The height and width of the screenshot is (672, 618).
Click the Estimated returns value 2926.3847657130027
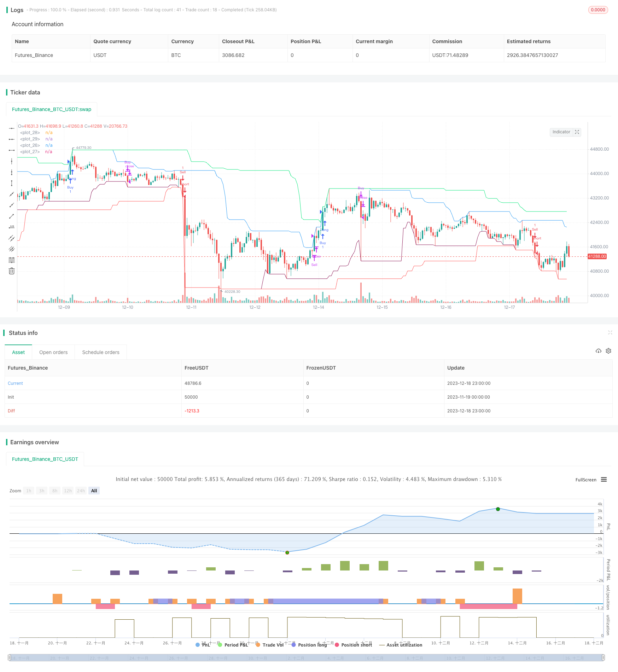tap(532, 55)
